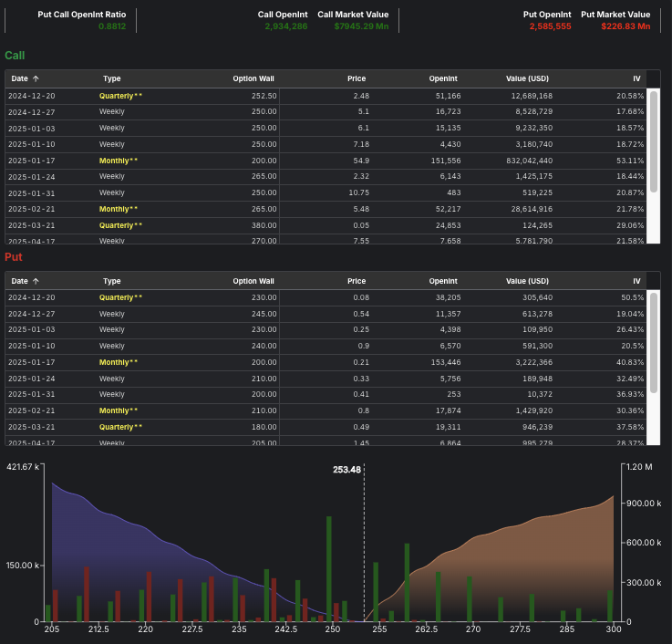Sort Call table by Price header
This screenshot has height=644, width=672.
(357, 79)
